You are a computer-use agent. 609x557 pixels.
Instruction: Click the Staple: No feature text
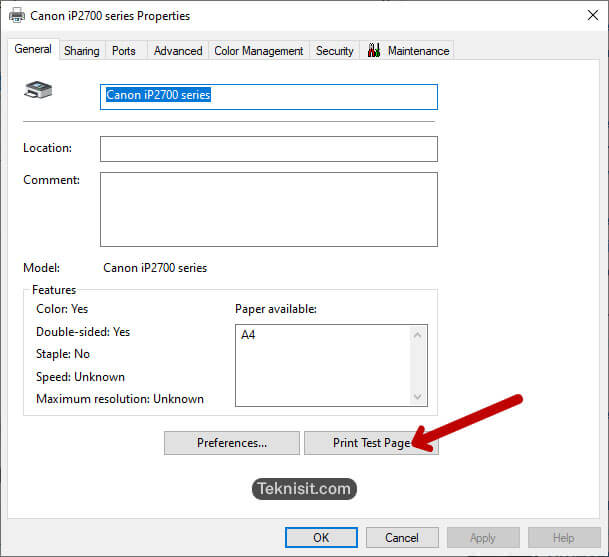(x=63, y=354)
